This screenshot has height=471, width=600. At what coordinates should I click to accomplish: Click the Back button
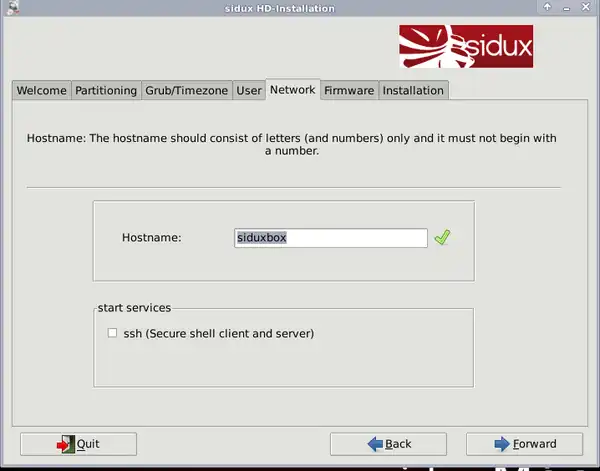tap(391, 444)
